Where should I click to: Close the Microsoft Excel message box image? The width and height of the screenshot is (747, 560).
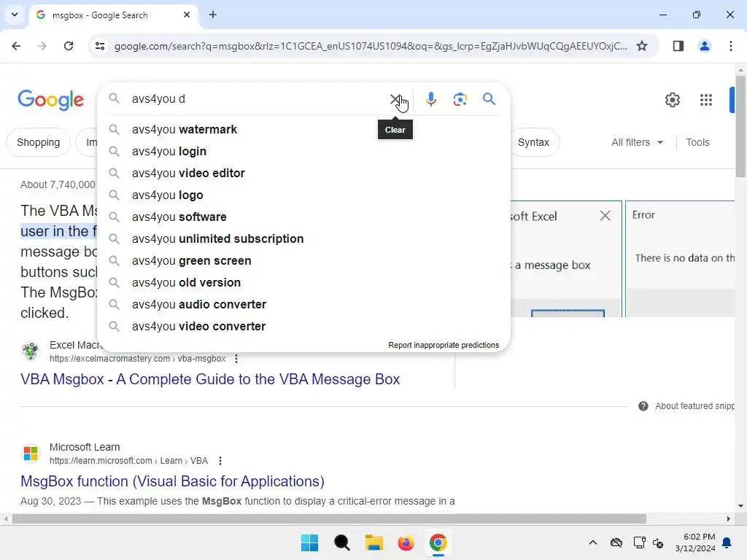click(x=605, y=216)
